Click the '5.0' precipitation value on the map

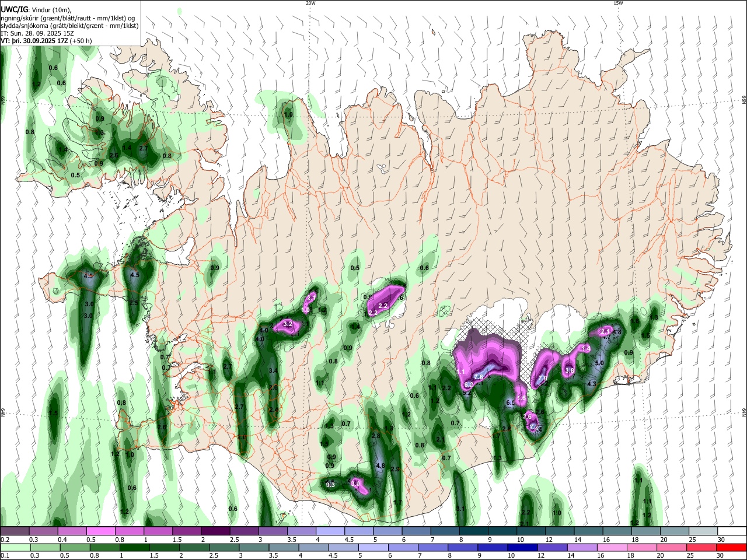coord(599,363)
